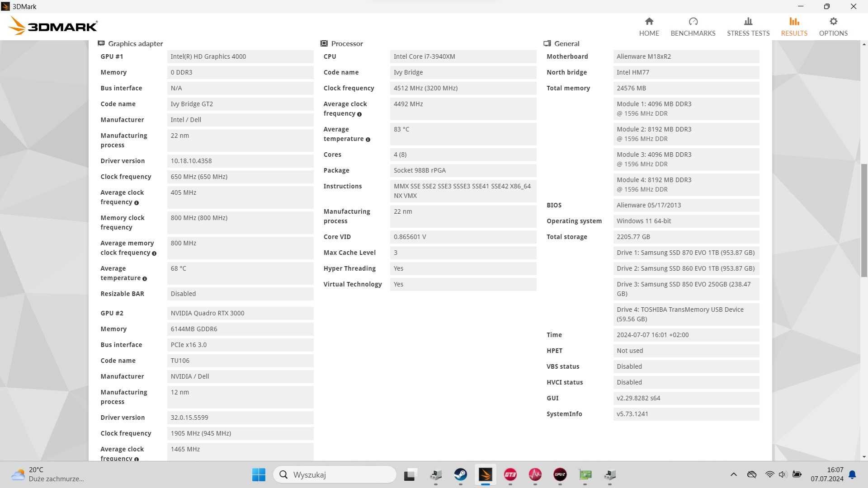This screenshot has width=868, height=488.
Task: Open the weather widget showing 20°C
Action: (x=48, y=474)
